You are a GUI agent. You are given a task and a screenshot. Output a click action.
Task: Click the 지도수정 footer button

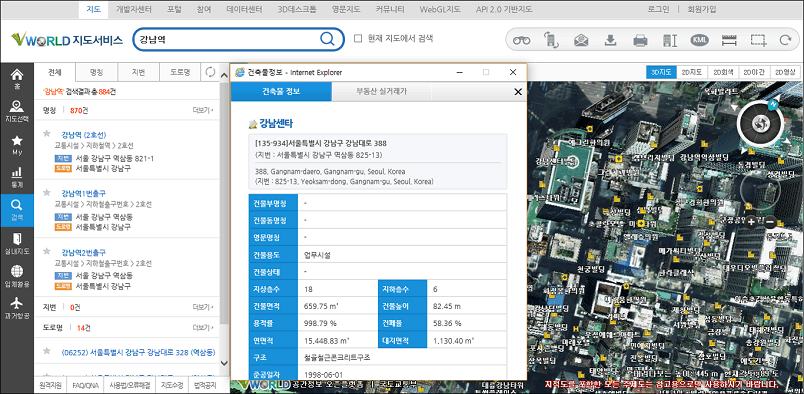[172, 384]
